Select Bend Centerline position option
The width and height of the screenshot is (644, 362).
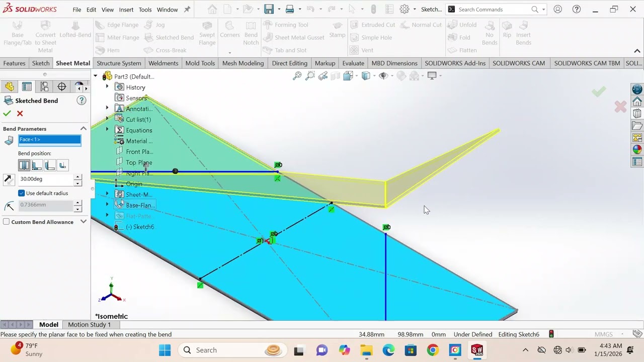24,165
